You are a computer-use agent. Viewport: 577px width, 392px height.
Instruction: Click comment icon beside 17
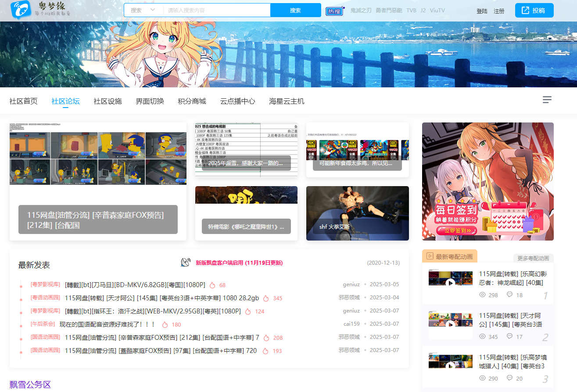(509, 336)
